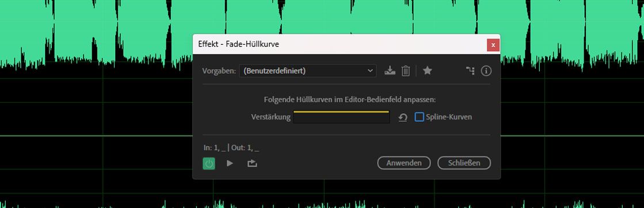Click the Verstärkung envelope preview box
Viewport: 644px width, 208px height.
coord(341,117)
